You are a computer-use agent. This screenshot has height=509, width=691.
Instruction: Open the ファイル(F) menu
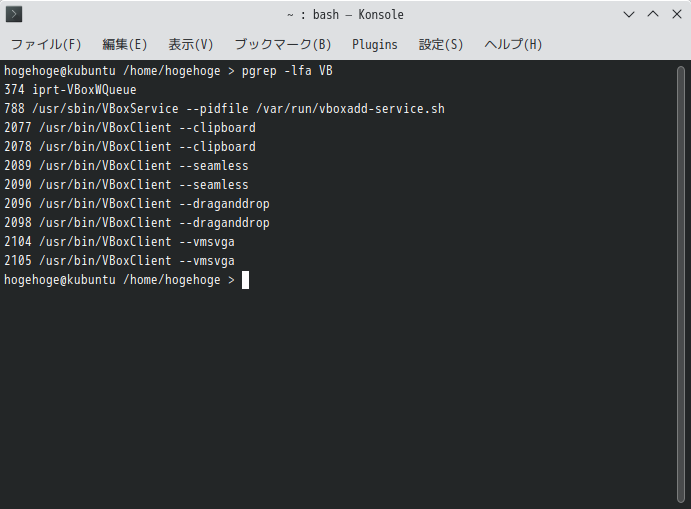[x=46, y=45]
